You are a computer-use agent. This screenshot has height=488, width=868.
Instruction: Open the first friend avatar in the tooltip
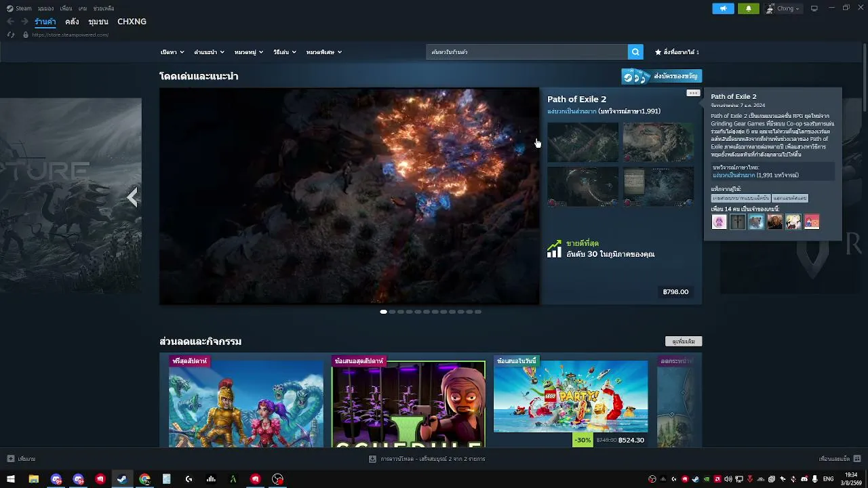pos(719,222)
